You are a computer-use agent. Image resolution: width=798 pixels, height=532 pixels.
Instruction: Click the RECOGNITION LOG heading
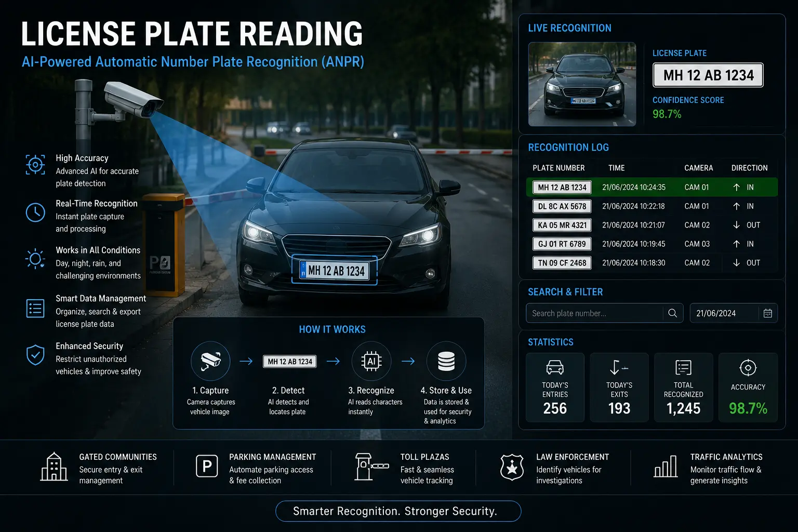pyautogui.click(x=568, y=148)
